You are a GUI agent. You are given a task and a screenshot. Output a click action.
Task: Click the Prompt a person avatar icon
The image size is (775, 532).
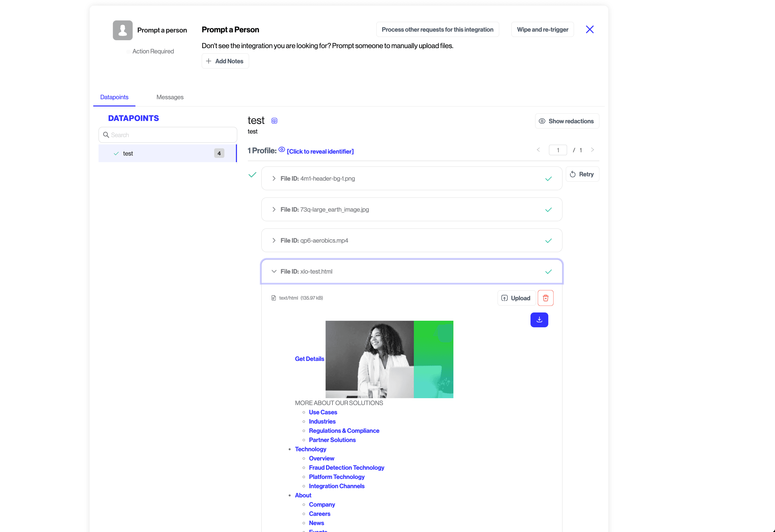pos(122,30)
